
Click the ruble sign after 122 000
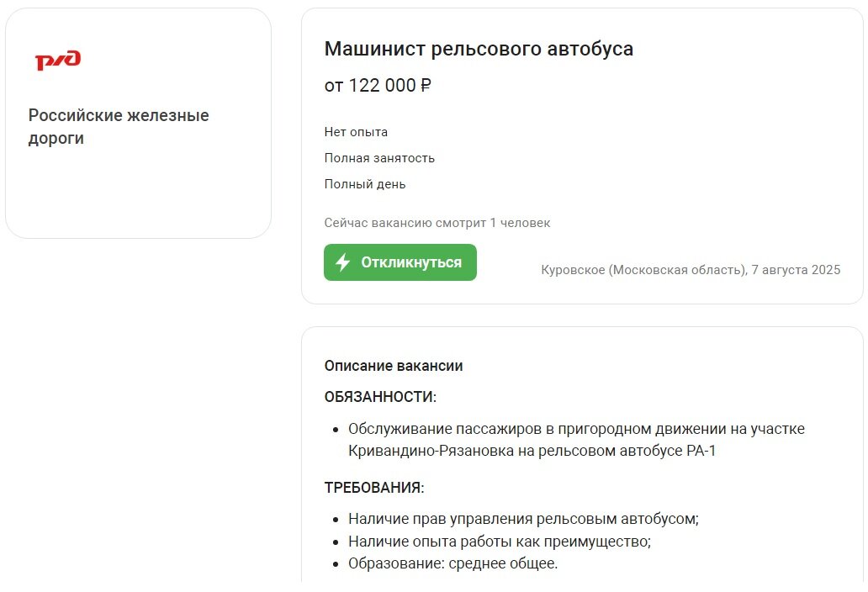point(426,85)
